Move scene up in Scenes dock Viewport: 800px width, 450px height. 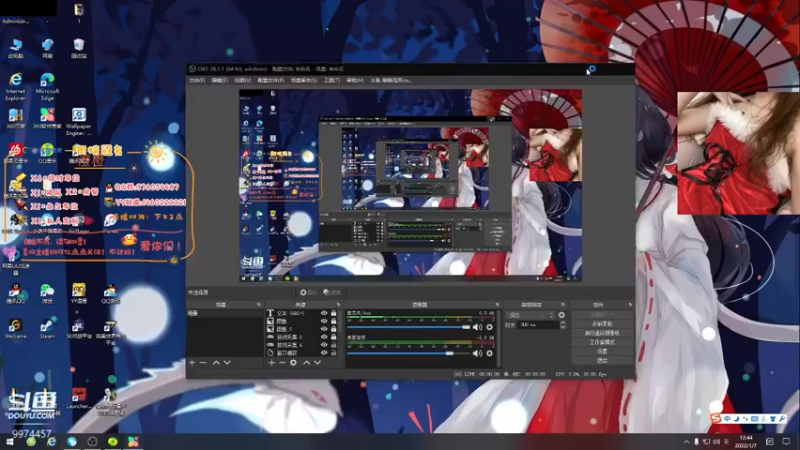click(216, 363)
